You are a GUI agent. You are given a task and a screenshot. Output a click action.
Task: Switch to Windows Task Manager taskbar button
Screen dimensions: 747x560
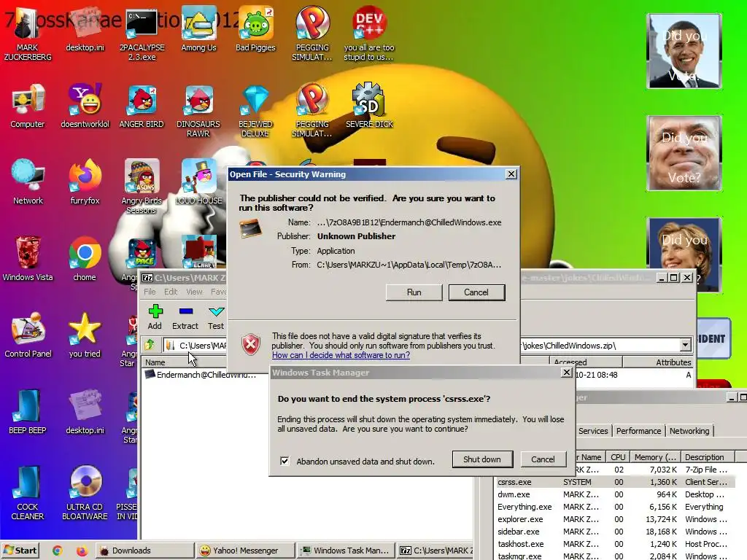click(x=345, y=551)
